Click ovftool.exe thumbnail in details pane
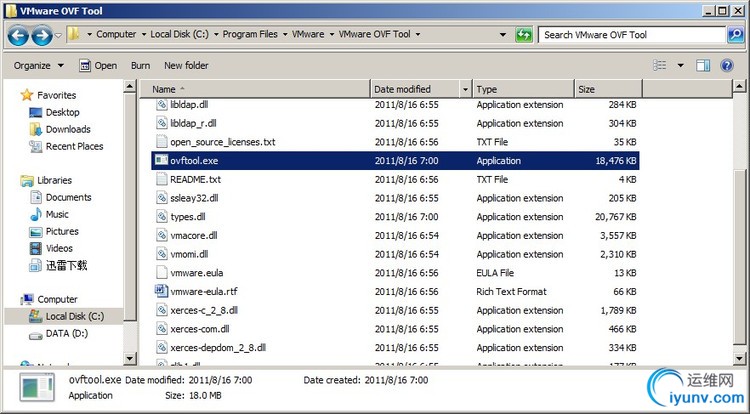This screenshot has width=750, height=414. coord(37,387)
